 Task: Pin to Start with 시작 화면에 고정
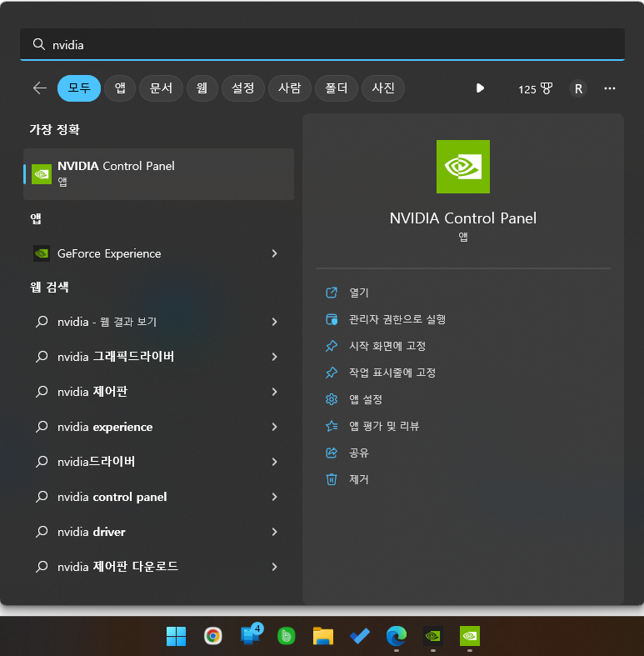pos(387,346)
